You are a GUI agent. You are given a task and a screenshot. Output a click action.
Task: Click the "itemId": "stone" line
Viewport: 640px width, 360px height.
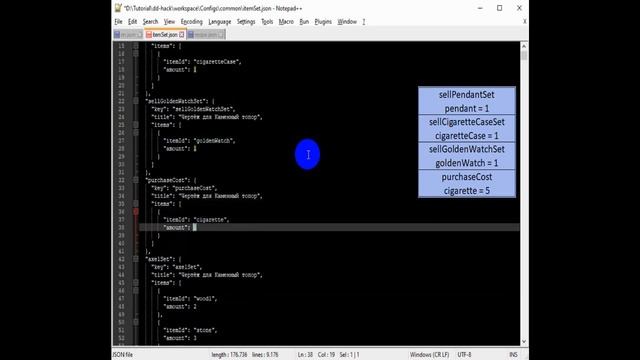[x=190, y=330]
